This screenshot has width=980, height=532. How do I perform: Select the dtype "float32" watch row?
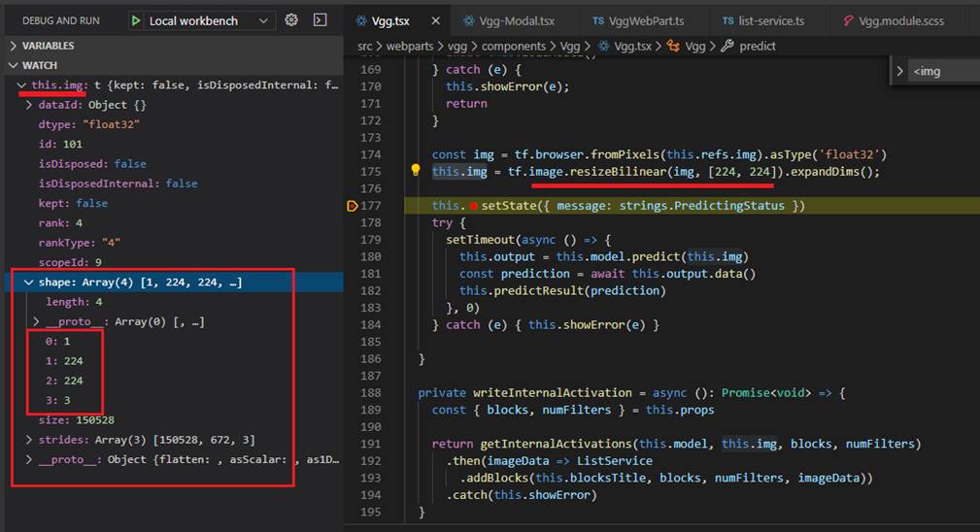point(174,124)
